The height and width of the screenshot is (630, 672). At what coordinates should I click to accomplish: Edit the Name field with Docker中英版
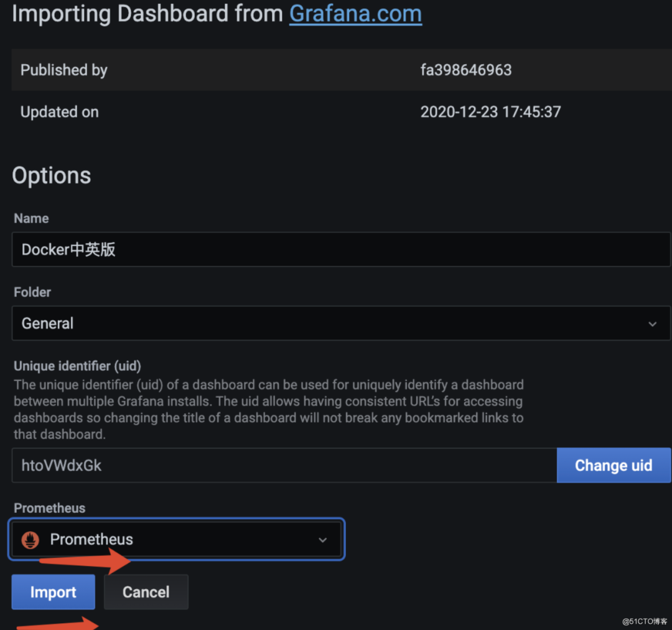[341, 249]
